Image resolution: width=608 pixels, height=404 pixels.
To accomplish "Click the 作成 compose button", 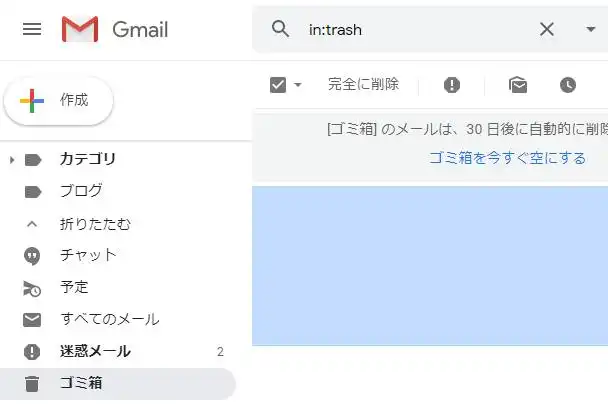I will tap(59, 100).
